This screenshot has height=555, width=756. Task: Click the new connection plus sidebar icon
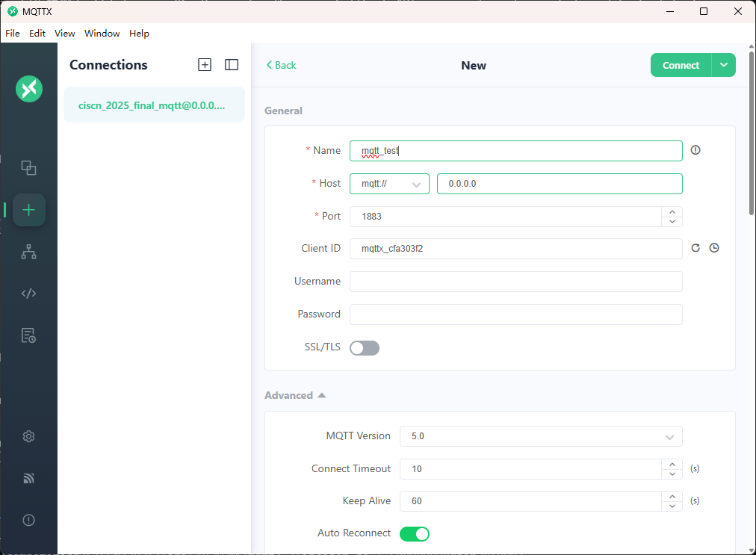click(x=29, y=210)
